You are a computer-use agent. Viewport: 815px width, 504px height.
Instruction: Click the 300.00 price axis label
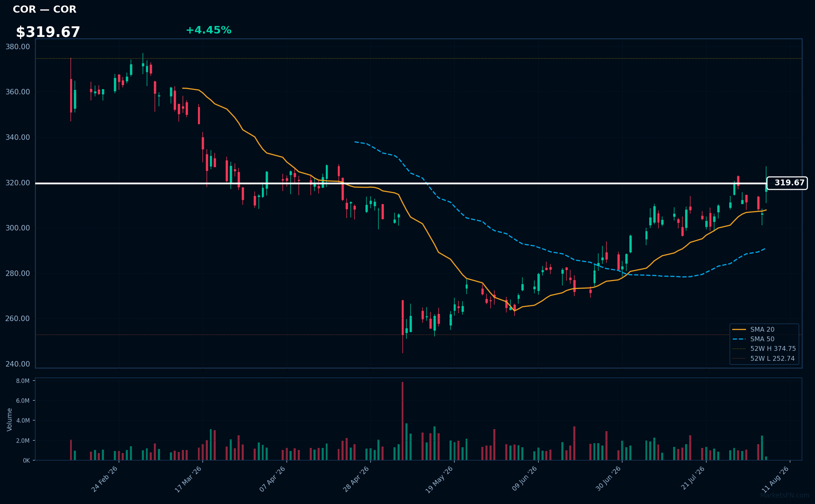(x=17, y=228)
